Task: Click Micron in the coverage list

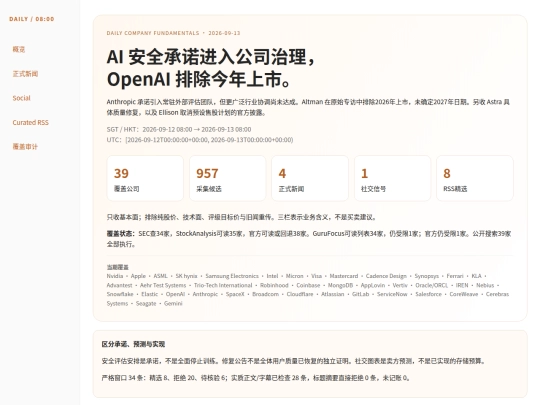Action: pos(294,276)
